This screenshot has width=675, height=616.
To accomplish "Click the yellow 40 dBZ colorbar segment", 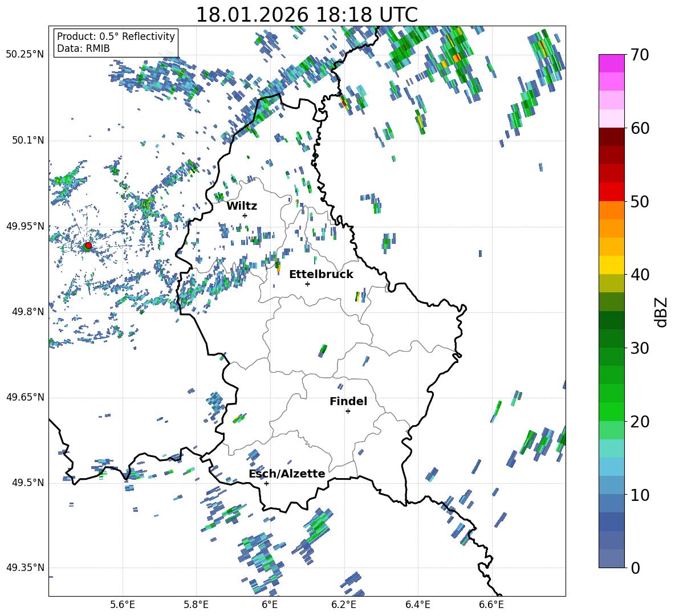I will [612, 266].
